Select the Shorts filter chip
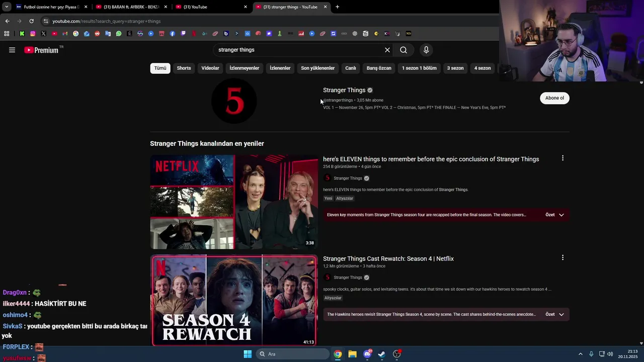644x362 pixels. [184, 68]
